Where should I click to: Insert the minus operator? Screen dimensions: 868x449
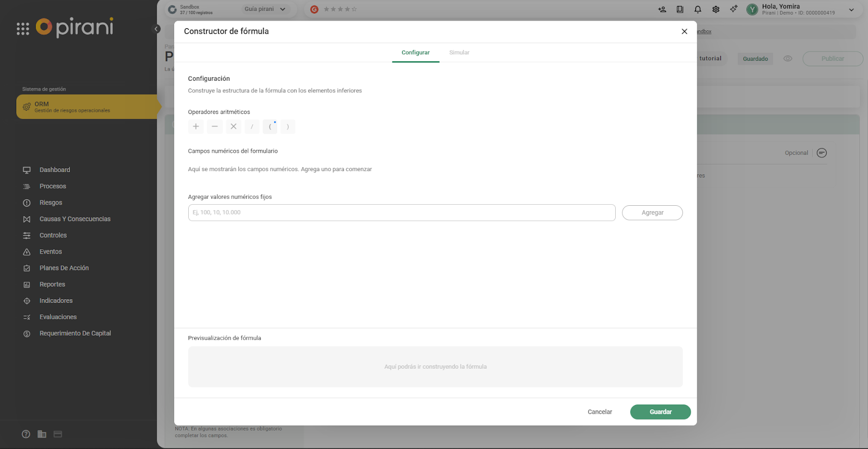(215, 127)
